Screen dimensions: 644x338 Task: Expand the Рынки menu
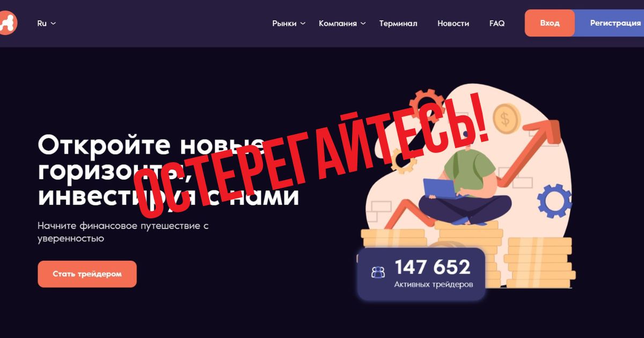[x=289, y=23]
